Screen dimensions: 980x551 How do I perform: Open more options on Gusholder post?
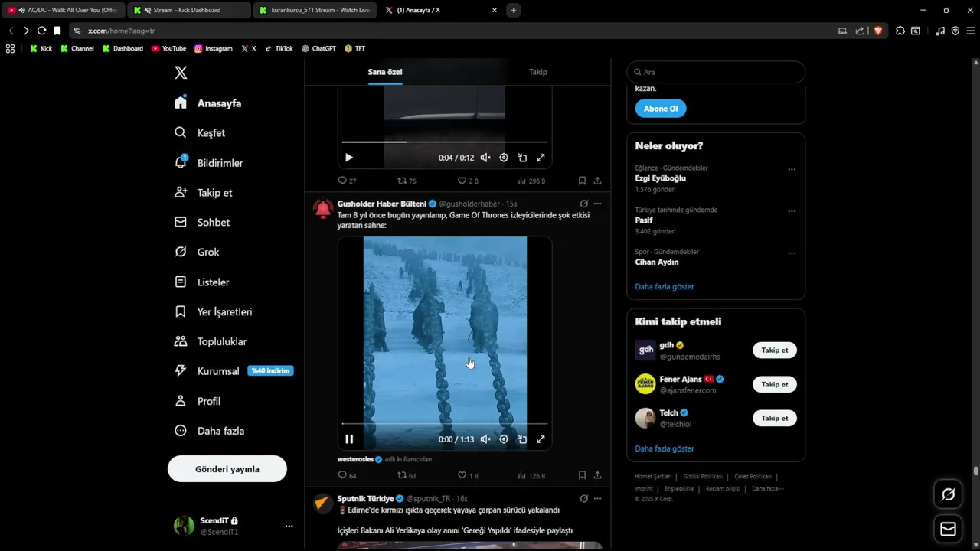coord(597,204)
